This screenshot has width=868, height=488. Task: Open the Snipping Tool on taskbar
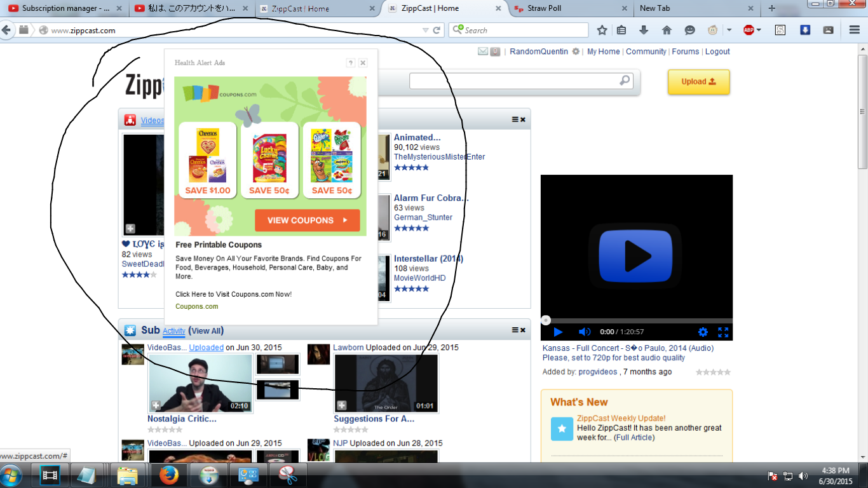(287, 475)
